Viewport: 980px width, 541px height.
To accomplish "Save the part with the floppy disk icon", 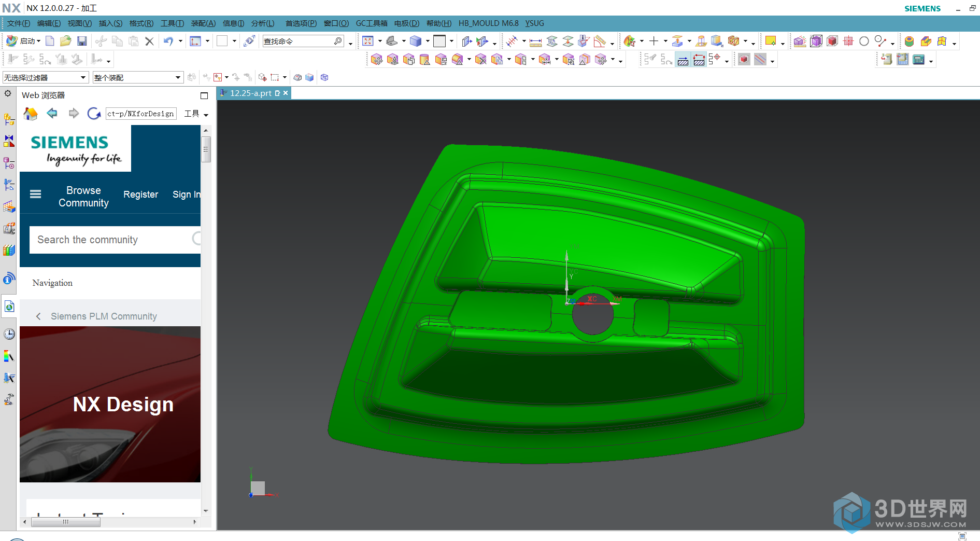I will [82, 41].
